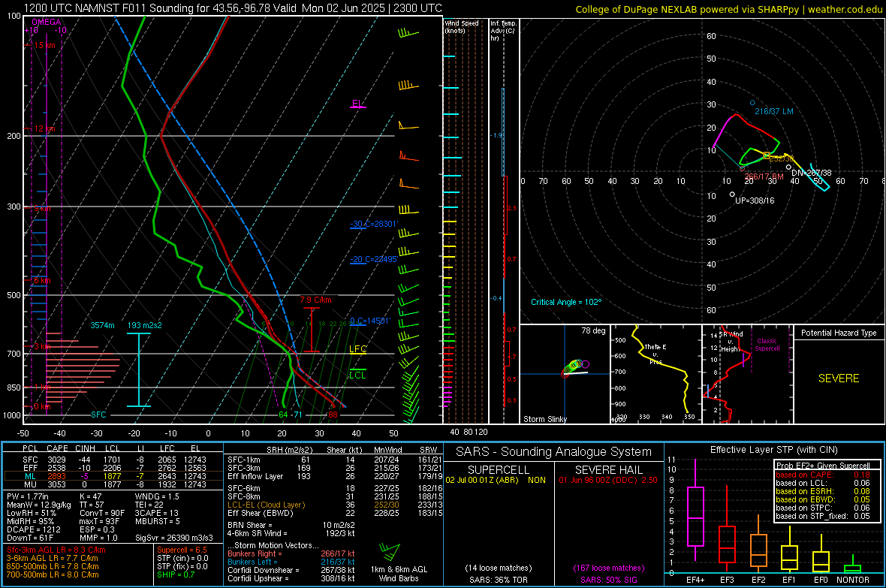Click the yellow LFC marker label
886x588 pixels.
[357, 349]
